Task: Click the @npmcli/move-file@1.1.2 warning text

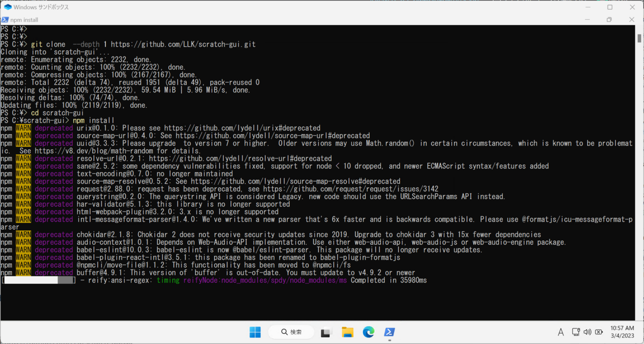Action: pyautogui.click(x=214, y=265)
